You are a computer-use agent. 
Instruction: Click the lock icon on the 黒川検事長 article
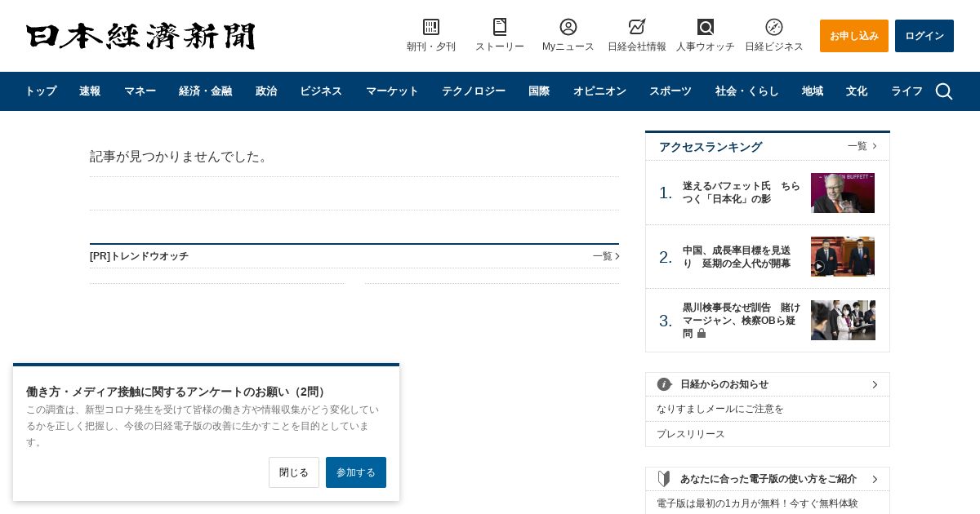pos(702,334)
